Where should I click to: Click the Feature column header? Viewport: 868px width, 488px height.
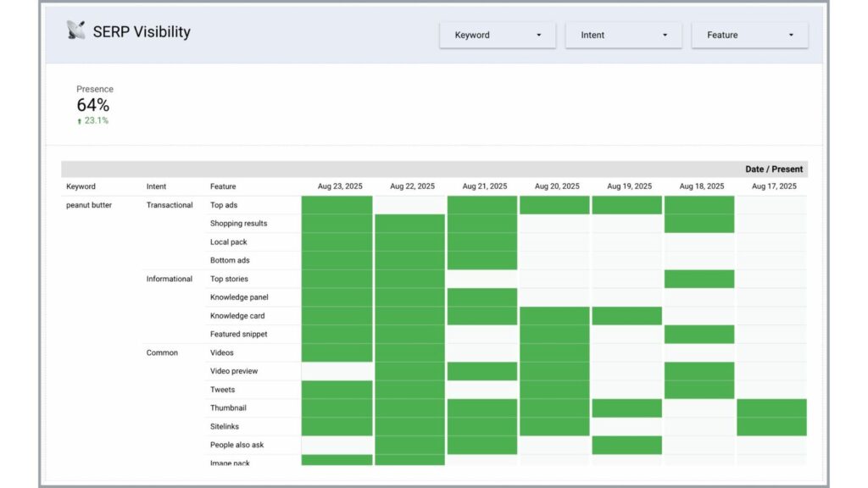(x=223, y=186)
